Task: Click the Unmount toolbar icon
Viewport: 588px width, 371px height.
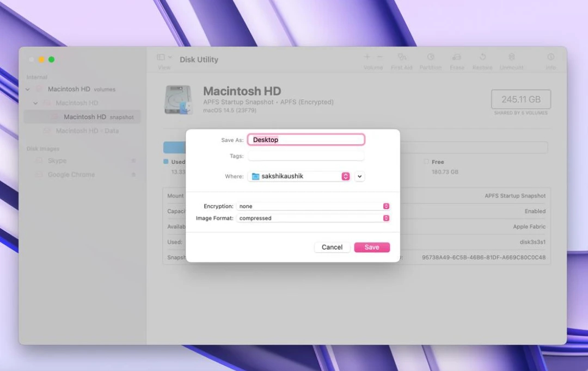Action: (x=511, y=57)
